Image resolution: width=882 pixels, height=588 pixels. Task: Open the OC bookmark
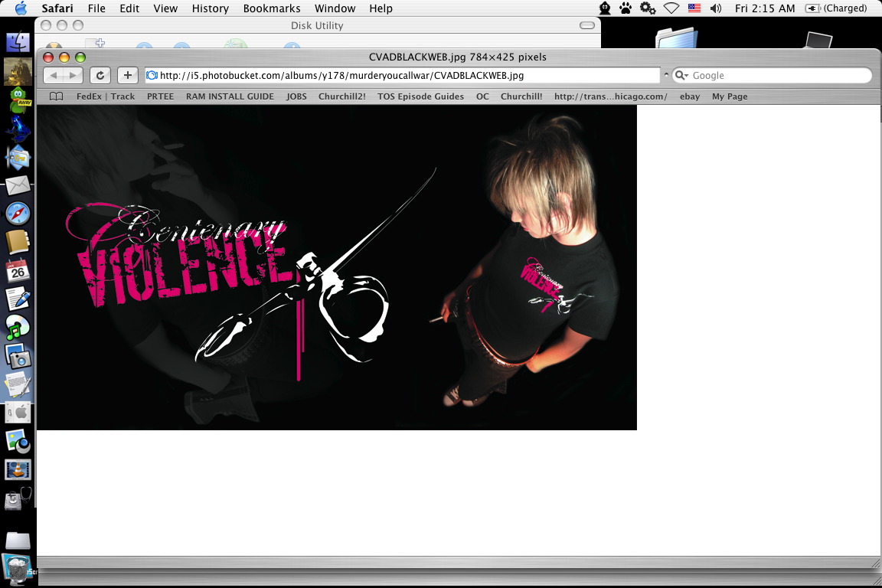[x=482, y=96]
